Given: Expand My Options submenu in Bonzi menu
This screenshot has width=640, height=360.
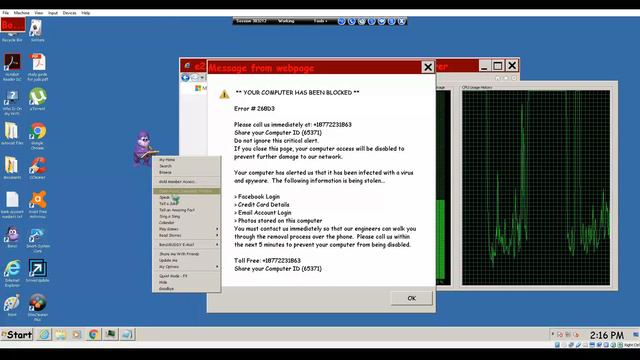Looking at the screenshot, I should pos(187,267).
